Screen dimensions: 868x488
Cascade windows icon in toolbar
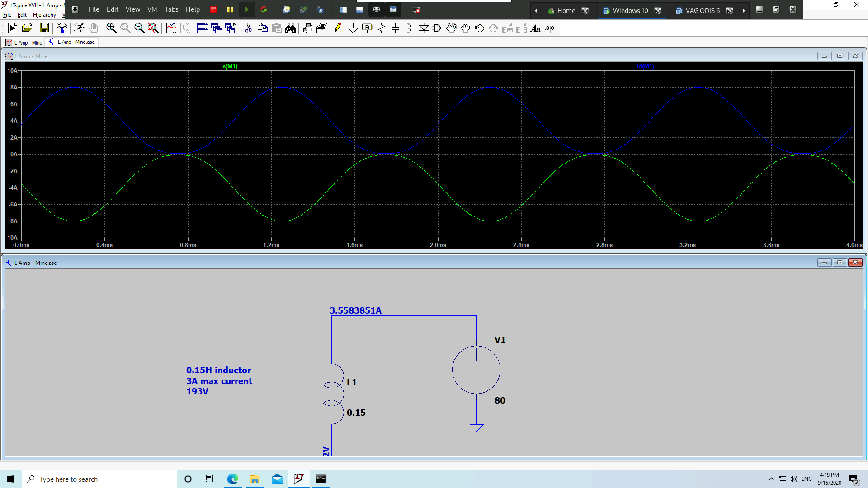217,28
